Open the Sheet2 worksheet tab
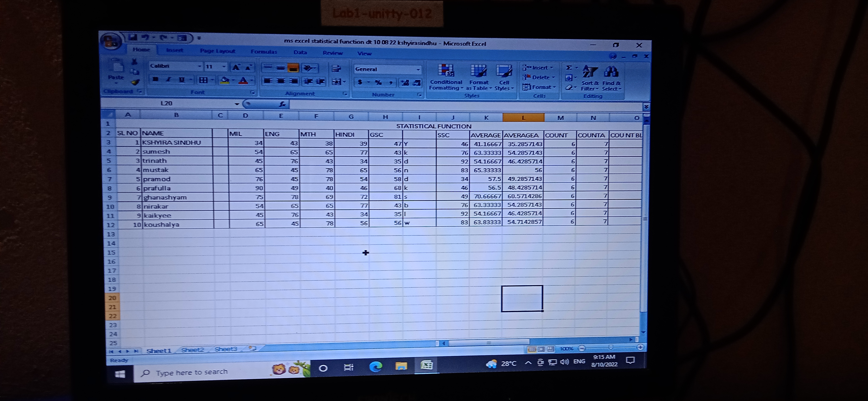 tap(192, 350)
